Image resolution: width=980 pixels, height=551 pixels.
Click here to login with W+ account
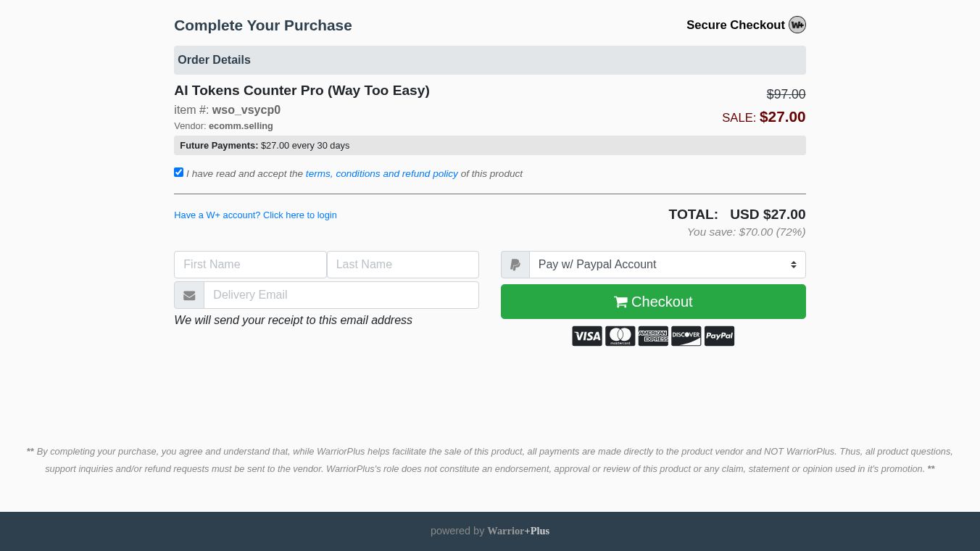tap(255, 215)
